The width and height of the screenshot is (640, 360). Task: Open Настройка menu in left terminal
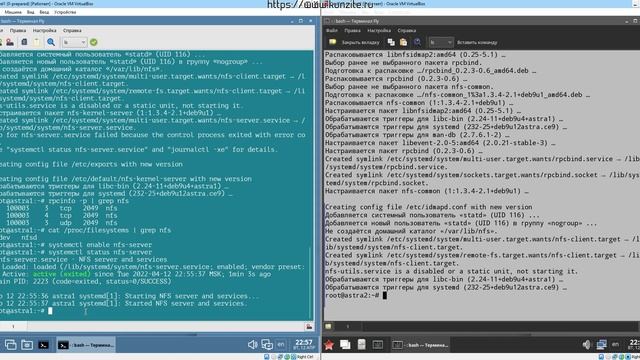tap(44, 31)
